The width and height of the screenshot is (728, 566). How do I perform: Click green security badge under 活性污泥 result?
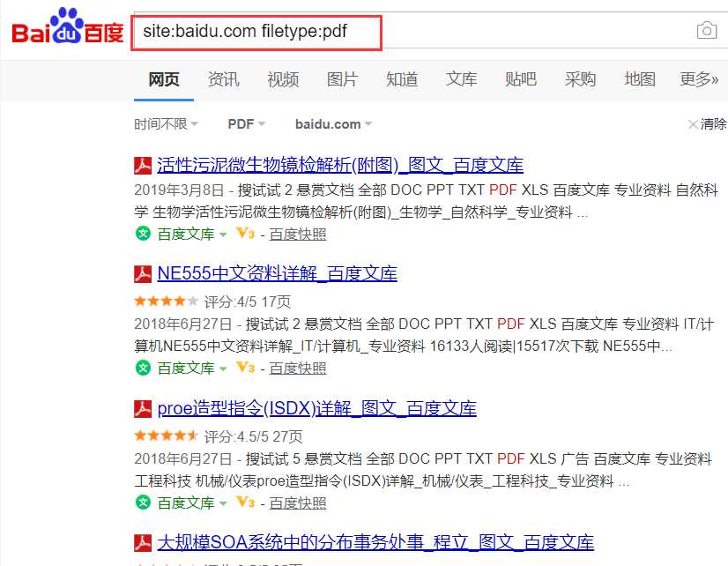[x=143, y=233]
